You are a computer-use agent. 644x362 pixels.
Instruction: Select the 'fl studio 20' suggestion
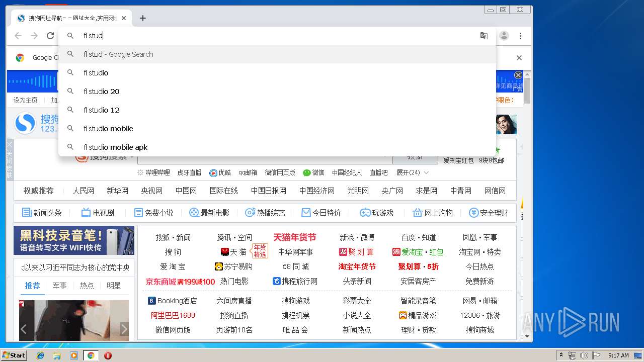277,92
